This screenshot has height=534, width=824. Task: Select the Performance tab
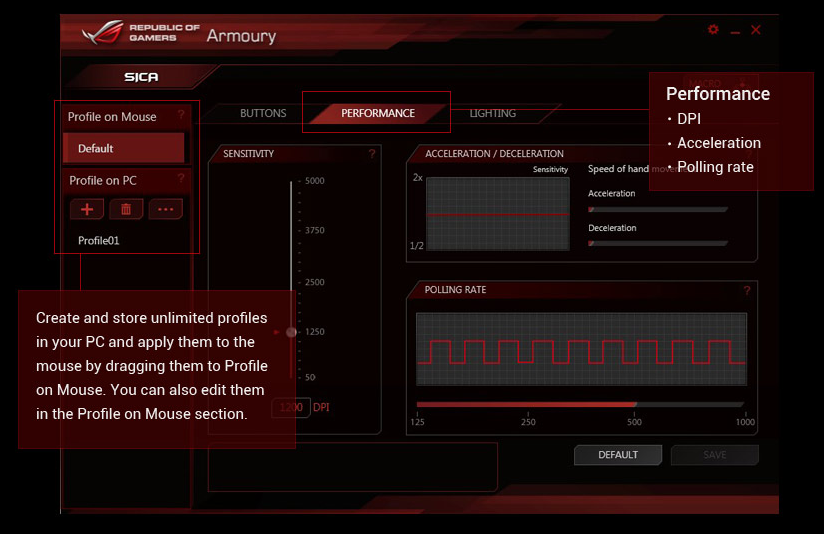[x=377, y=114]
